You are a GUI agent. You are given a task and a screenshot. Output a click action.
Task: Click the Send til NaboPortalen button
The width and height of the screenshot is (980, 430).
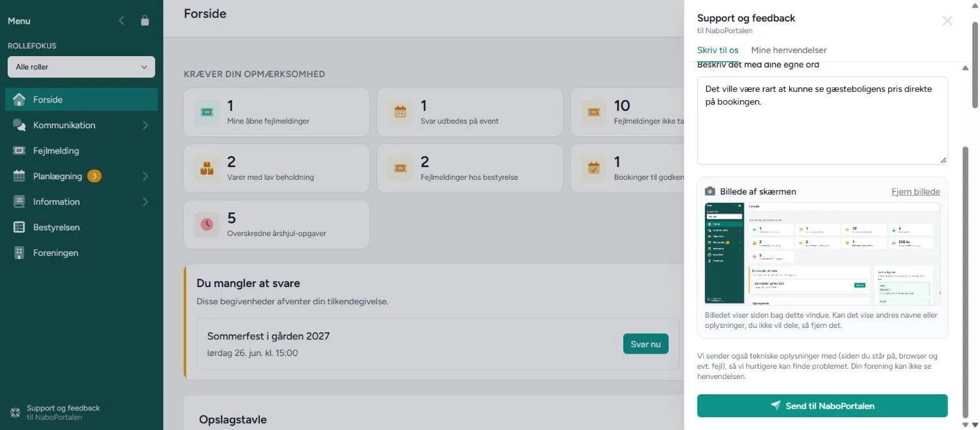pos(822,406)
